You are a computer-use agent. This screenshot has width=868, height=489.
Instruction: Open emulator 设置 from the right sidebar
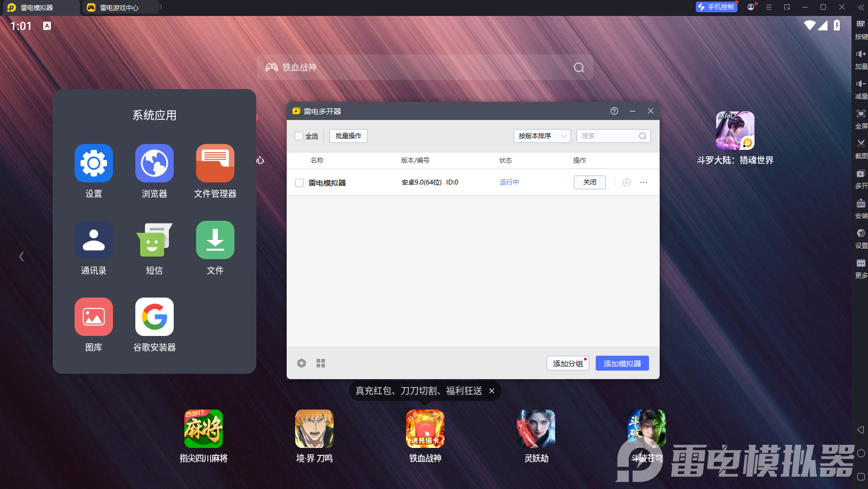[861, 233]
